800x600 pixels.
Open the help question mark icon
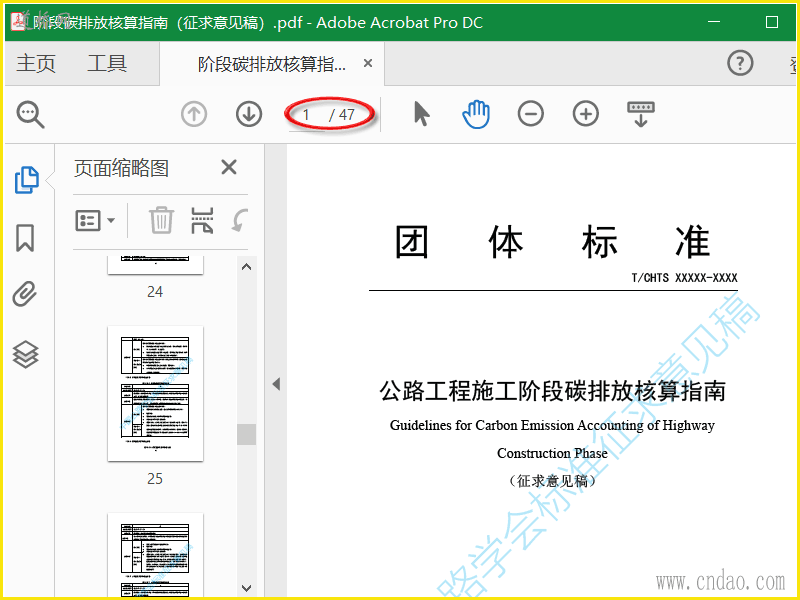[740, 63]
